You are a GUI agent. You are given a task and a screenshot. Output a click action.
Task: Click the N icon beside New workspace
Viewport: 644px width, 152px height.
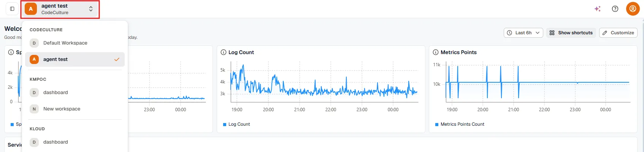click(x=34, y=109)
